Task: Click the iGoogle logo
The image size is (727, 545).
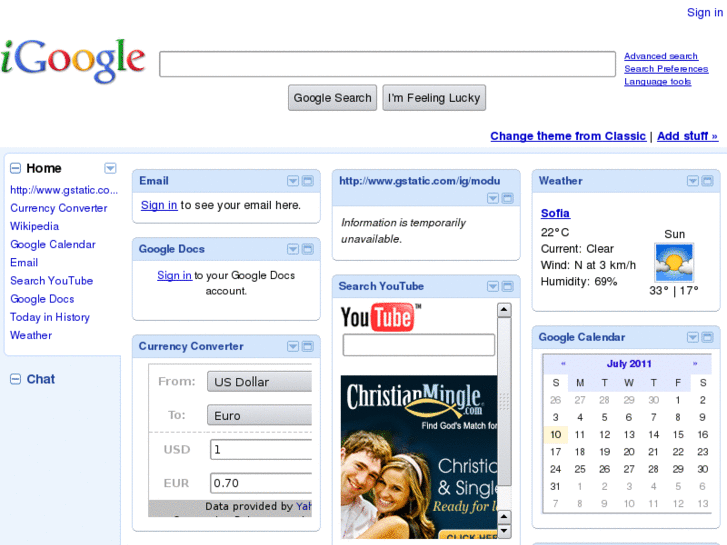Action: click(x=73, y=61)
